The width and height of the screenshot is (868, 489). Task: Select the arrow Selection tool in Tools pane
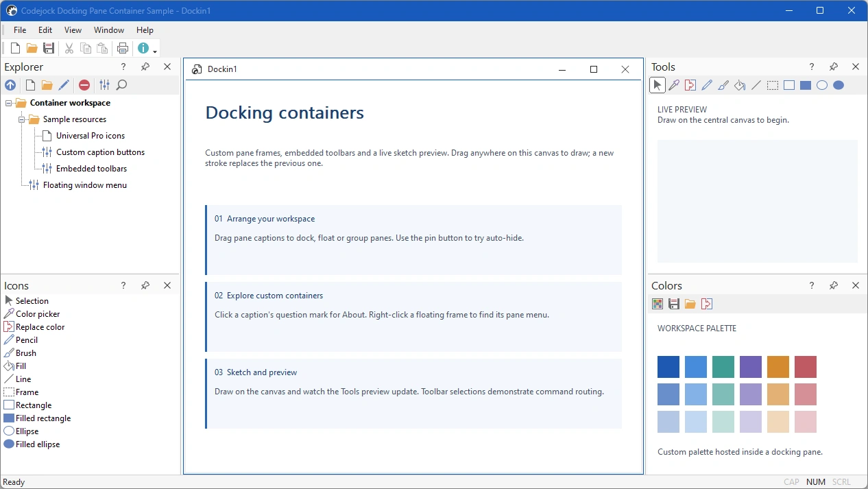tap(658, 85)
